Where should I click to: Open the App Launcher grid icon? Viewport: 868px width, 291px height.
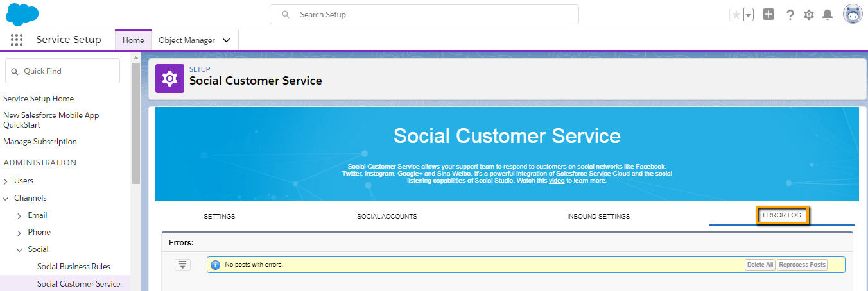click(17, 40)
